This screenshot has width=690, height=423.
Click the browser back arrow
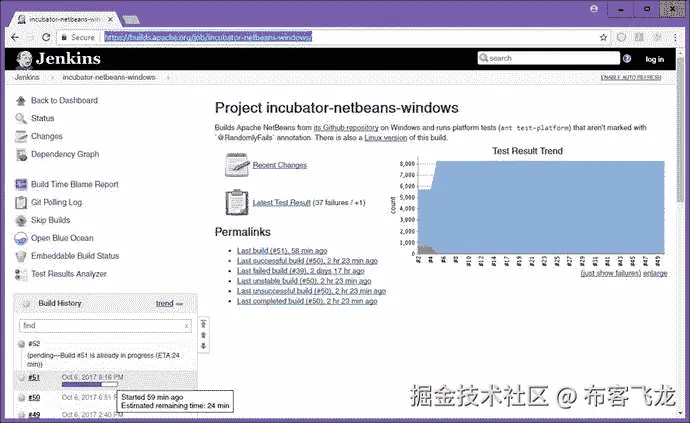[x=15, y=37]
